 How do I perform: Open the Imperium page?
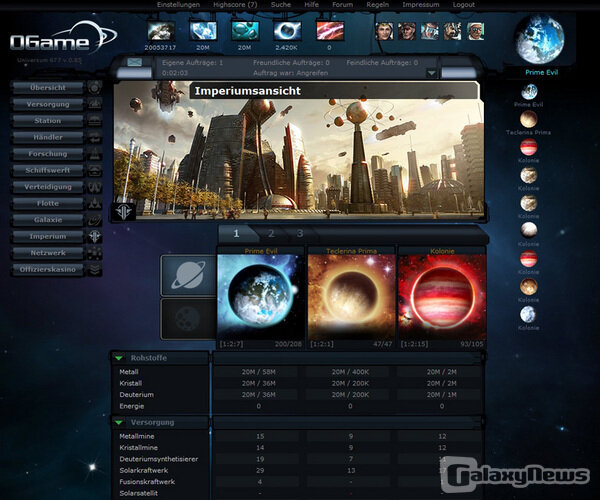pos(48,236)
